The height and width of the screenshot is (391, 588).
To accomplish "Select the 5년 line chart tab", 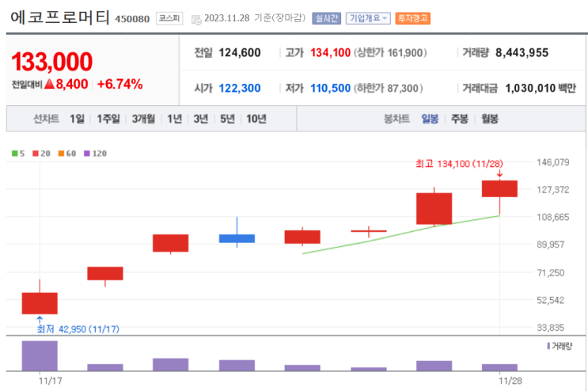I will click(227, 119).
